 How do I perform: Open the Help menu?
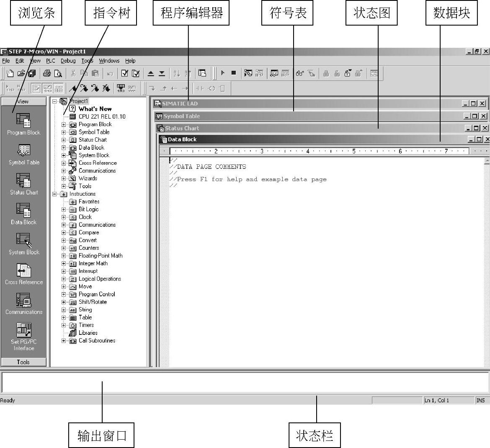[x=130, y=61]
